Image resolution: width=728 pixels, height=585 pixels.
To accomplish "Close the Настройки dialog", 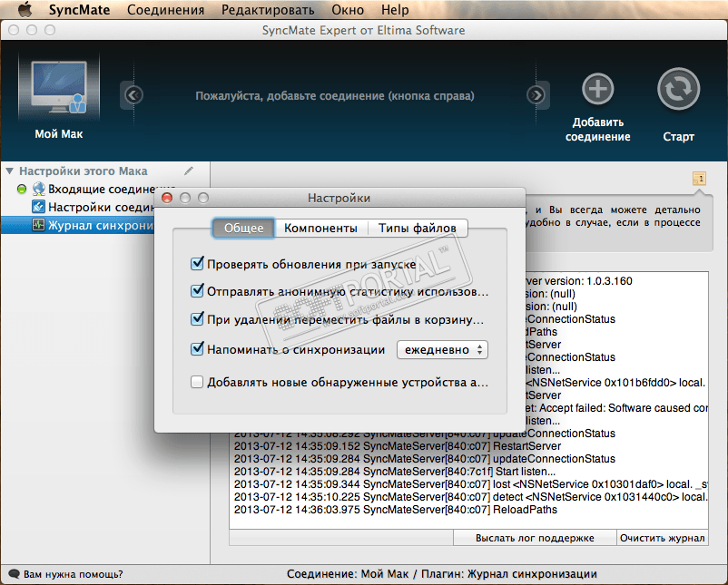I will click(x=167, y=198).
